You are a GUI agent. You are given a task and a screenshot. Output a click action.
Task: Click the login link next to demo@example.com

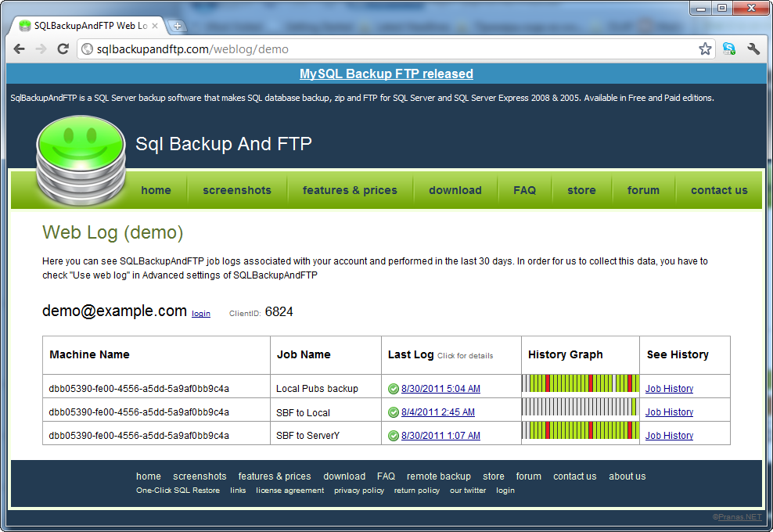200,314
